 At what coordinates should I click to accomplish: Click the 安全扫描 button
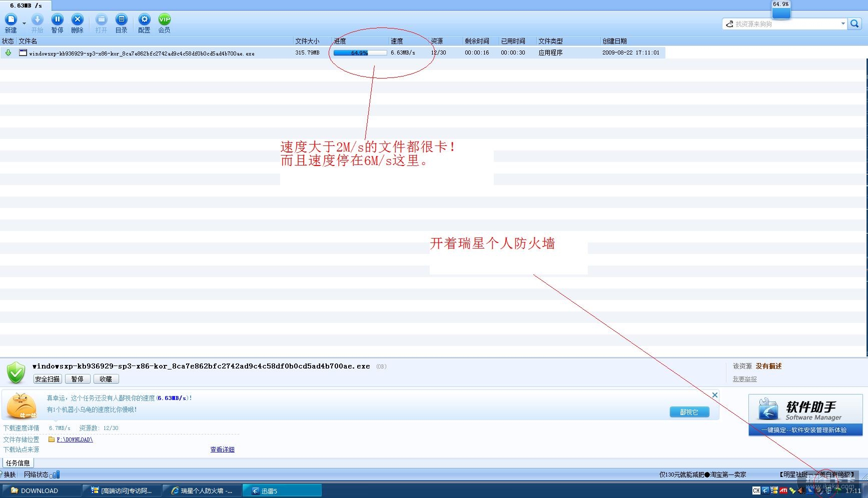[48, 379]
